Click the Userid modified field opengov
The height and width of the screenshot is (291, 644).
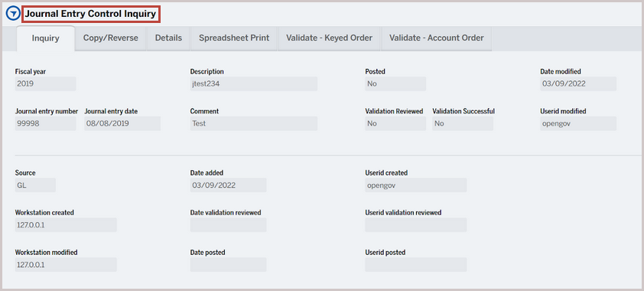click(578, 123)
